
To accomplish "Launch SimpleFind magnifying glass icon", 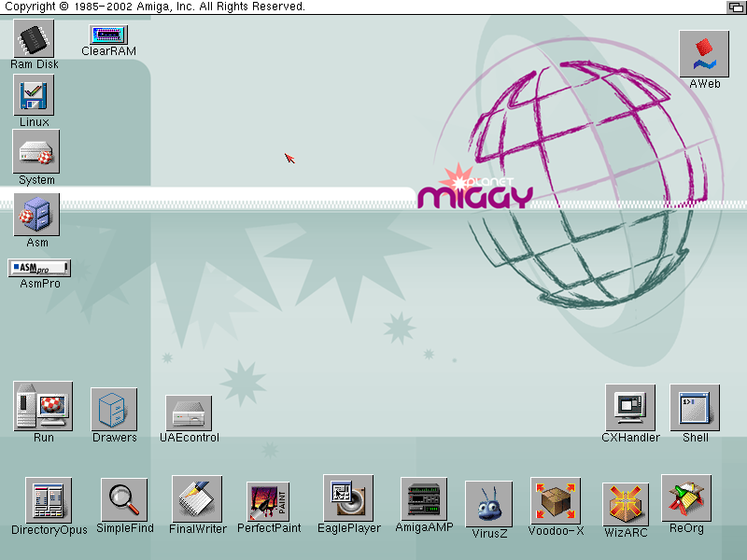I will point(124,500).
